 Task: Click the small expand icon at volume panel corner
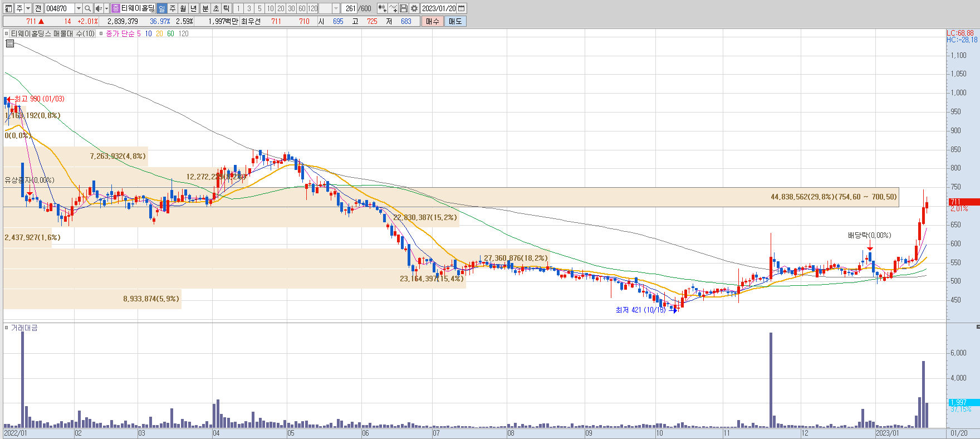click(978, 326)
